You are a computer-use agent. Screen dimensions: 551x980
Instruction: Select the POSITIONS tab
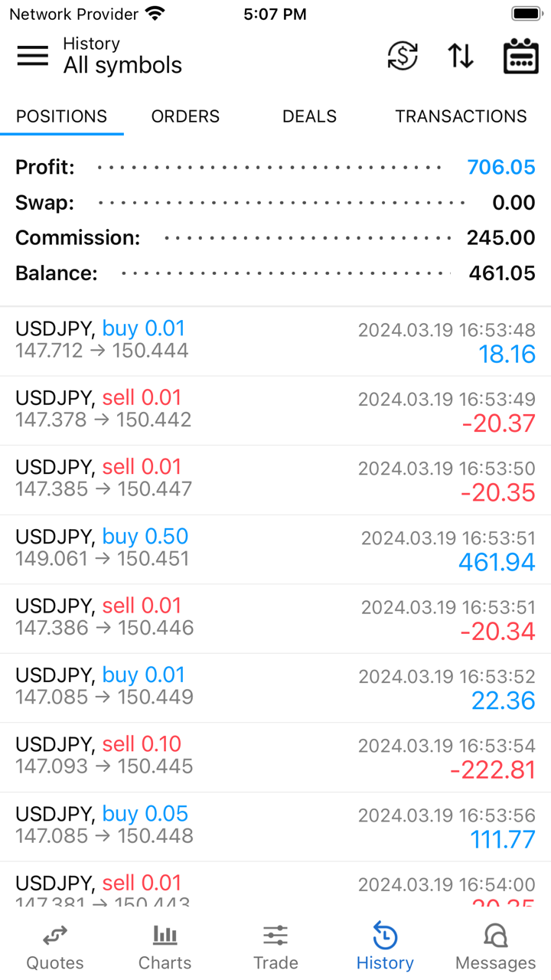pyautogui.click(x=62, y=116)
